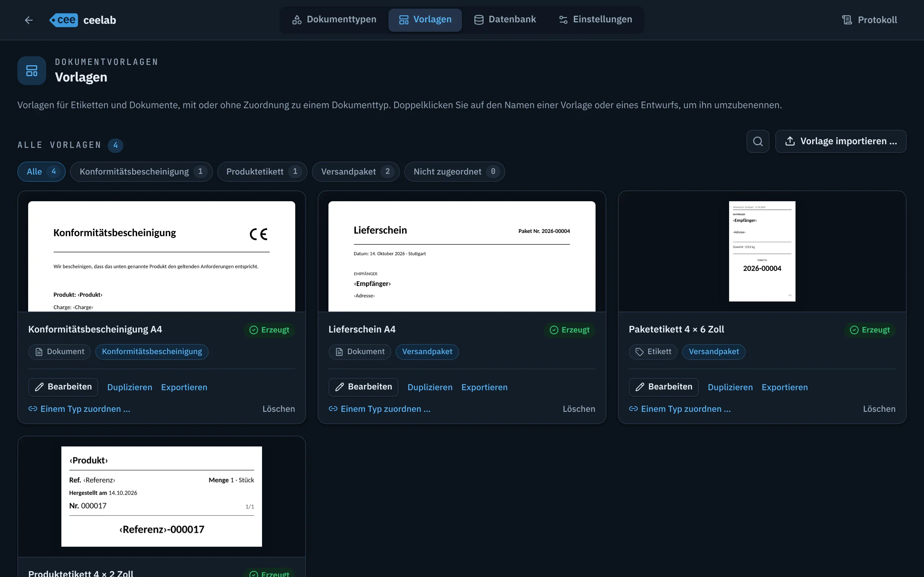
Task: Duplicate the Paketetikett 4 × 6 Zoll template
Action: 730,387
